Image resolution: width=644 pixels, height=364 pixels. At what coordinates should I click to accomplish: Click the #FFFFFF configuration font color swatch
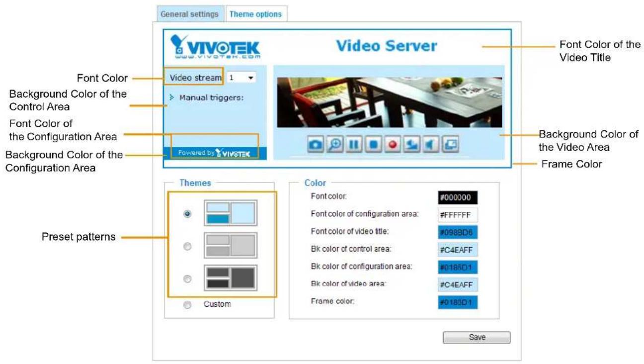[x=458, y=215]
